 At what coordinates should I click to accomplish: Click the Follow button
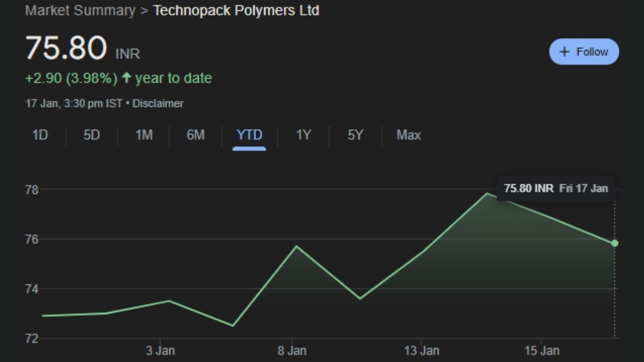[584, 52]
